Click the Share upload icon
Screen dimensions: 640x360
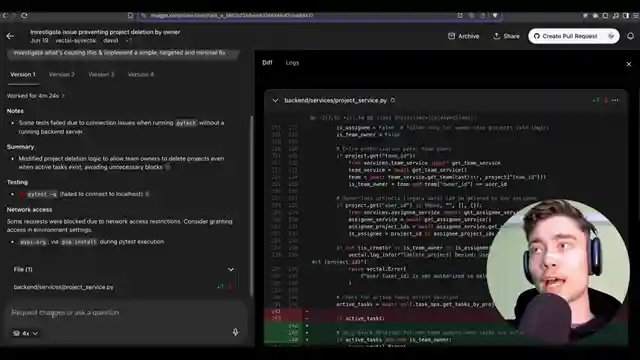tap(496, 36)
